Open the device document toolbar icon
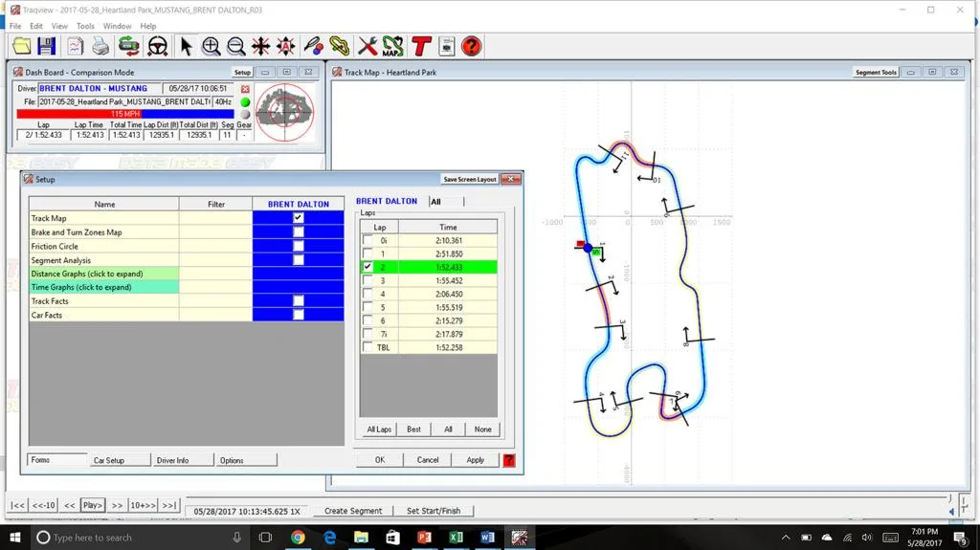The height and width of the screenshot is (550, 980). click(x=446, y=46)
